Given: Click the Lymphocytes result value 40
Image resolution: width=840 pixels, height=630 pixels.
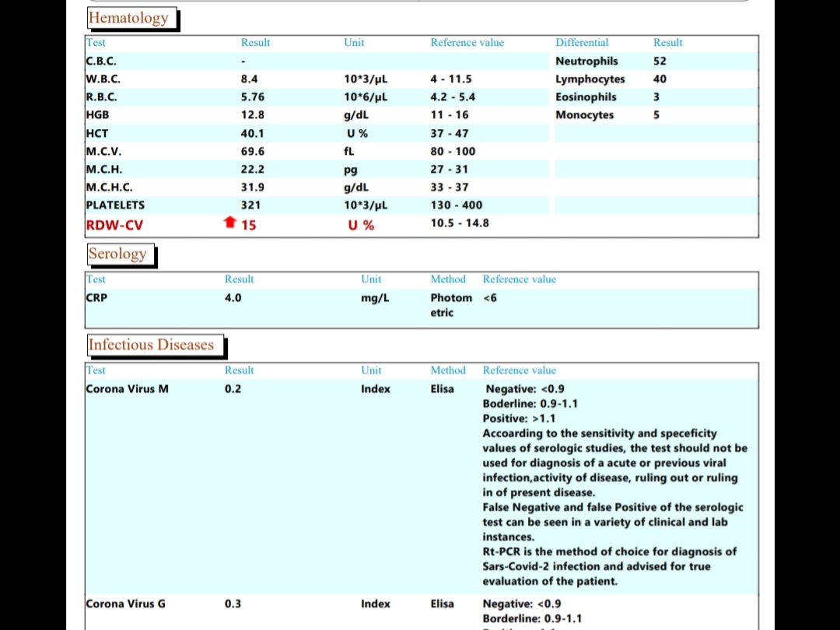Looking at the screenshot, I should (660, 79).
